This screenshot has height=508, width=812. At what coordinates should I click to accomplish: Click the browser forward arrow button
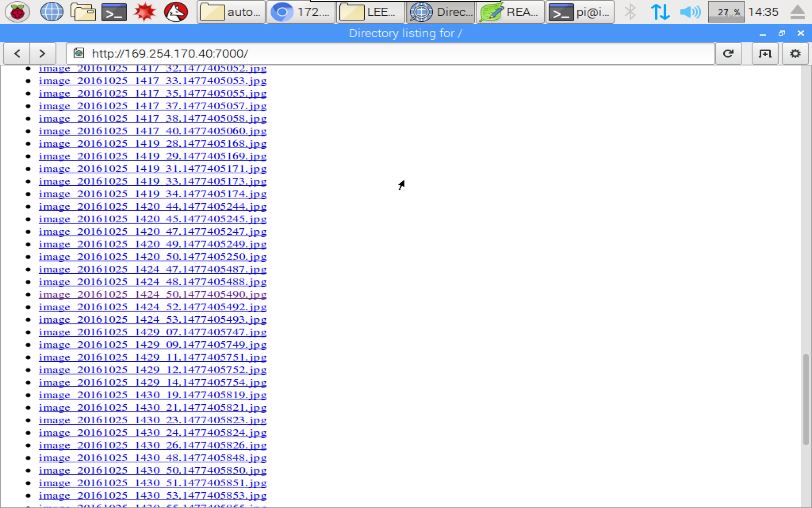42,54
